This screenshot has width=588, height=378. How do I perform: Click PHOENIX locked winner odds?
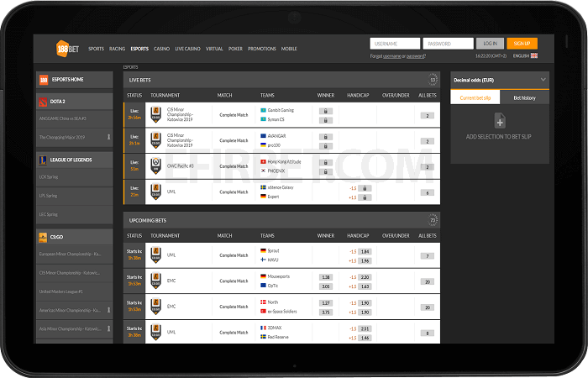[326, 171]
